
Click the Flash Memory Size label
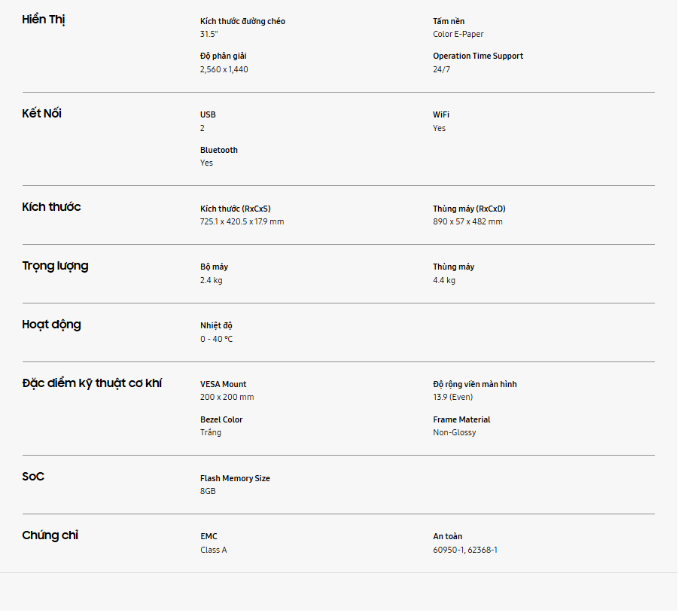point(235,478)
